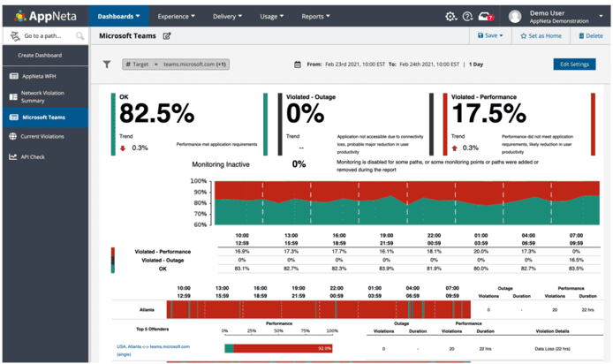Click the Demo User avatar
613x364 pixels.
pyautogui.click(x=516, y=16)
